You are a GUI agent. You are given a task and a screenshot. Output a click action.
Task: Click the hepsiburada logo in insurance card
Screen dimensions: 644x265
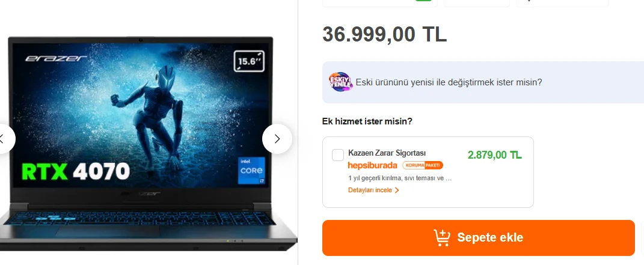point(373,165)
